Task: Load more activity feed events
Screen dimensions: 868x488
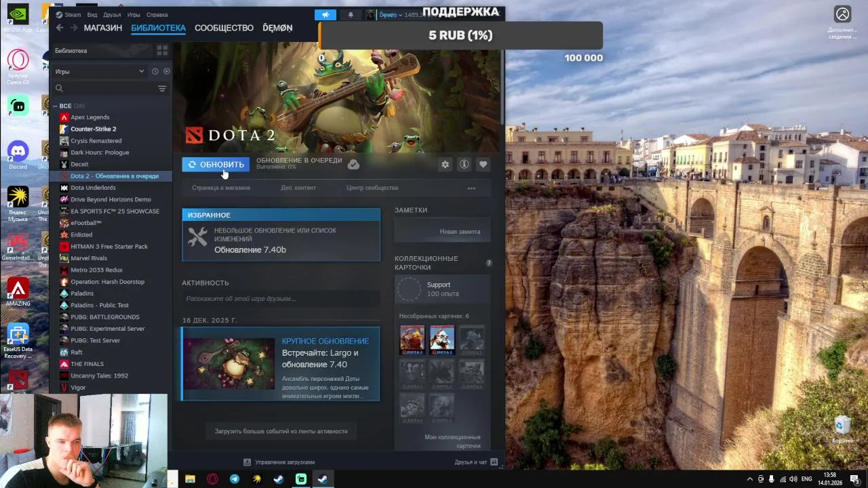Action: tap(281, 431)
